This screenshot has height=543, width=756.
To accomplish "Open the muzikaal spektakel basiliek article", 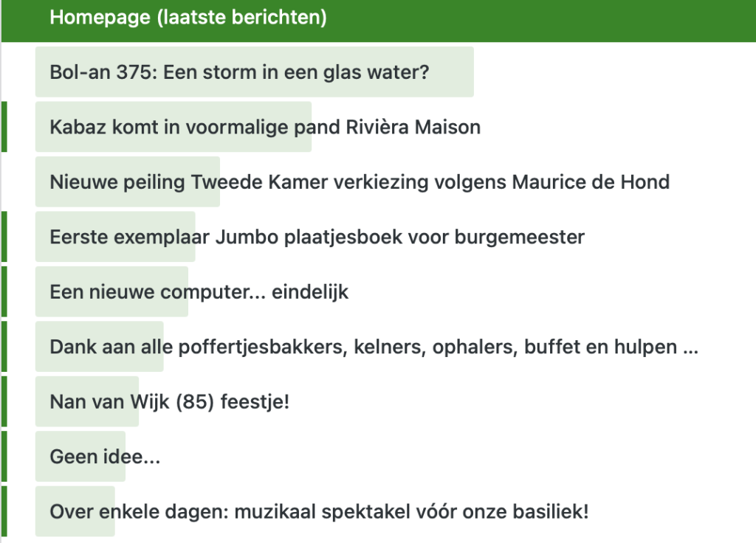I will click(x=319, y=511).
